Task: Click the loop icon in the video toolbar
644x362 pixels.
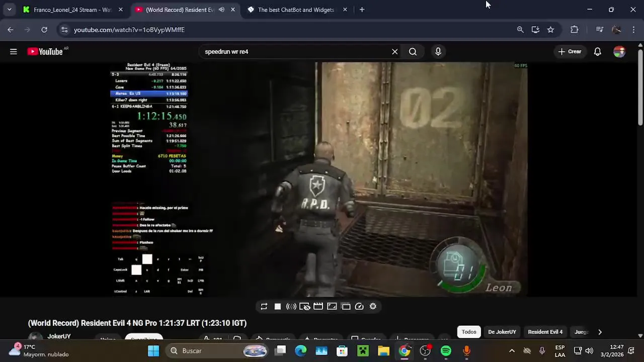Action: 264,306
